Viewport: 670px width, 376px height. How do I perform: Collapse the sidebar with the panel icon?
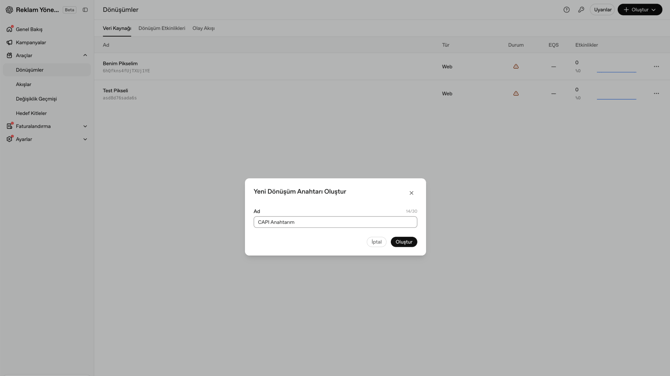(x=85, y=10)
